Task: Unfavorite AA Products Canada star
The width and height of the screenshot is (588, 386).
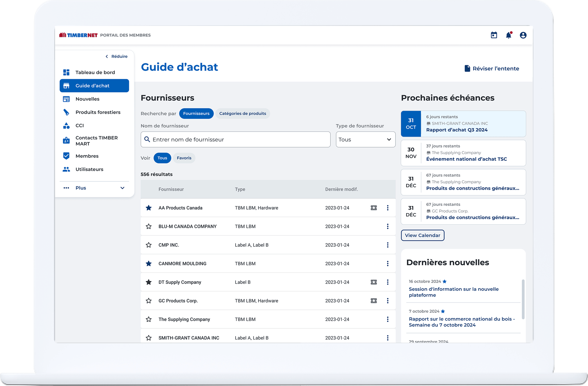Action: [149, 208]
